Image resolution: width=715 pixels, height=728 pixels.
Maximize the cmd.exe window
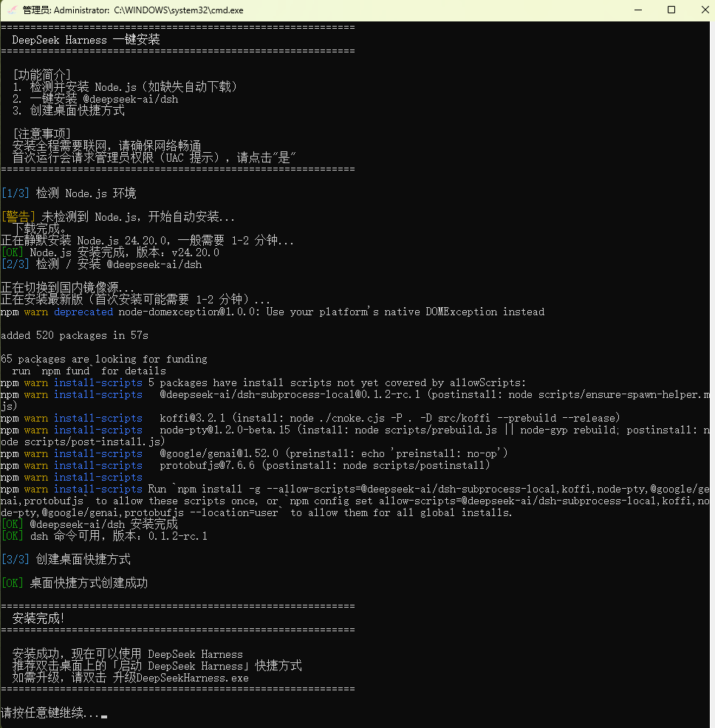pyautogui.click(x=671, y=10)
